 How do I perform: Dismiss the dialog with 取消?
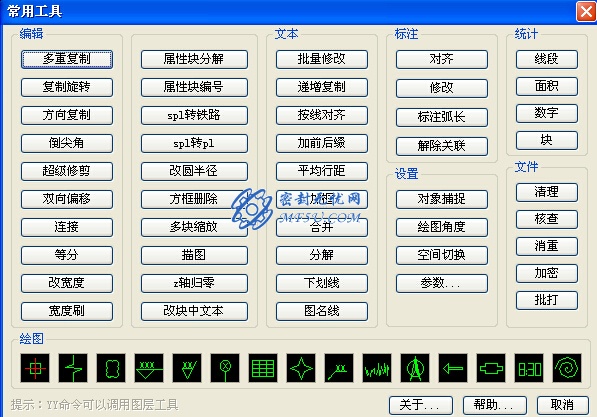point(563,405)
